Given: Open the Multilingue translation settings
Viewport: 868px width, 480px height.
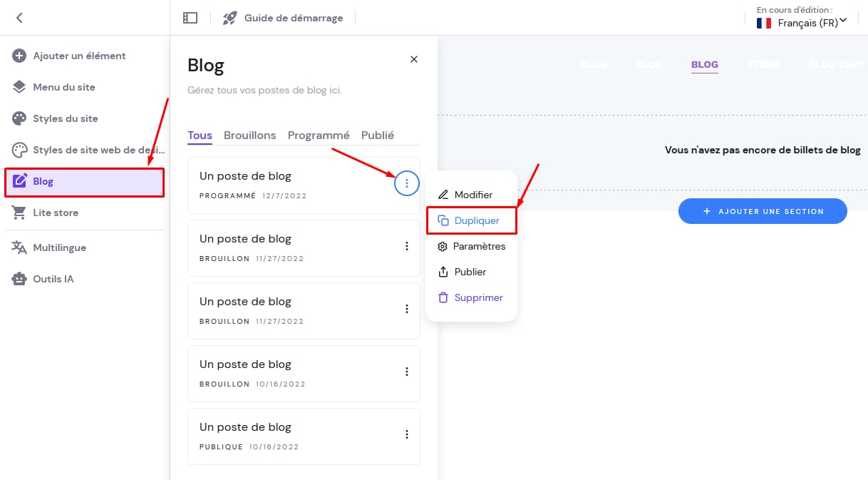Looking at the screenshot, I should [59, 247].
